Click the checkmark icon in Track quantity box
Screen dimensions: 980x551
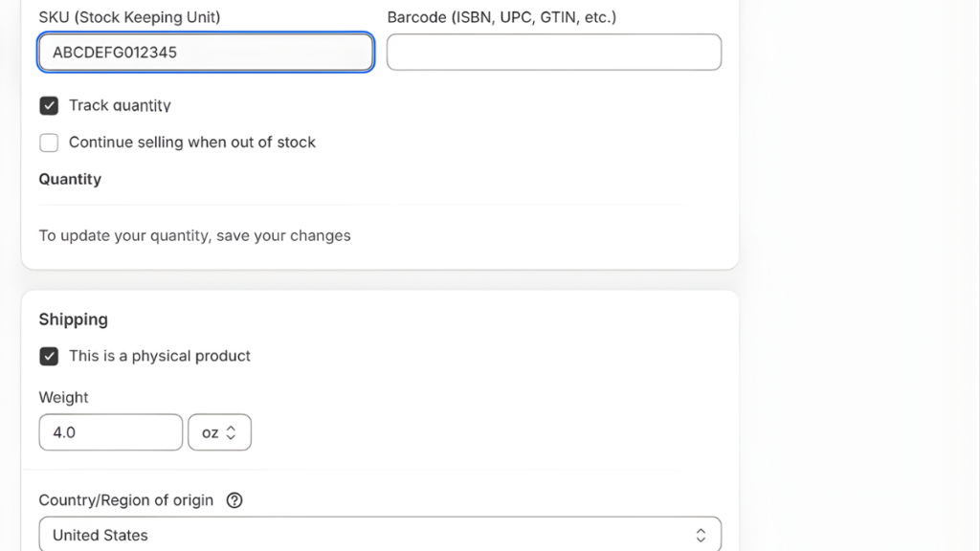pyautogui.click(x=49, y=105)
